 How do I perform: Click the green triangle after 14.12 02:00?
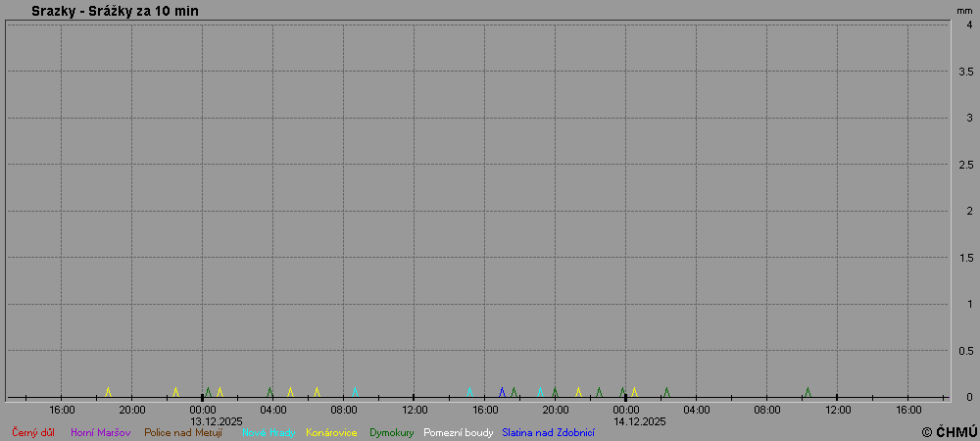[x=666, y=392]
